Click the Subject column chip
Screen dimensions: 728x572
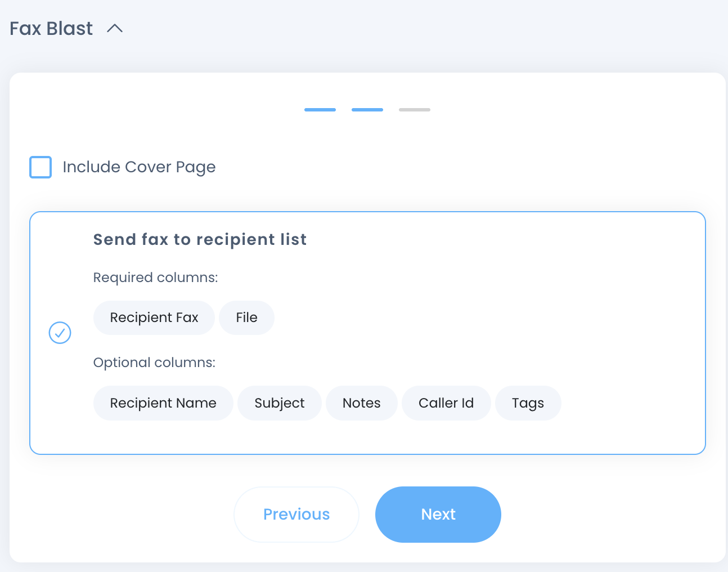(280, 403)
